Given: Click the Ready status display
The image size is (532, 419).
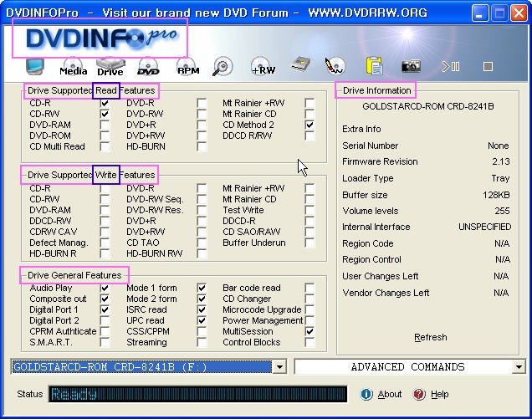Looking at the screenshot, I should click(197, 394).
